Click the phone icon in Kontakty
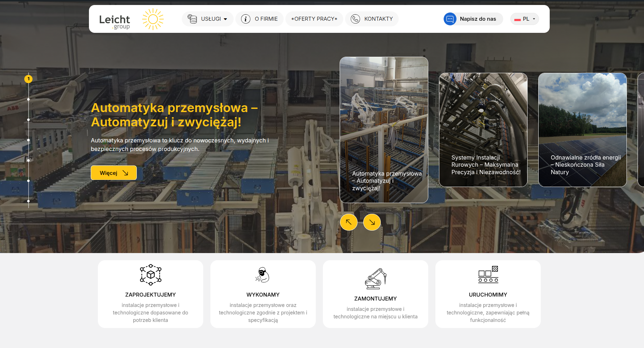This screenshot has height=348, width=644. (x=355, y=19)
